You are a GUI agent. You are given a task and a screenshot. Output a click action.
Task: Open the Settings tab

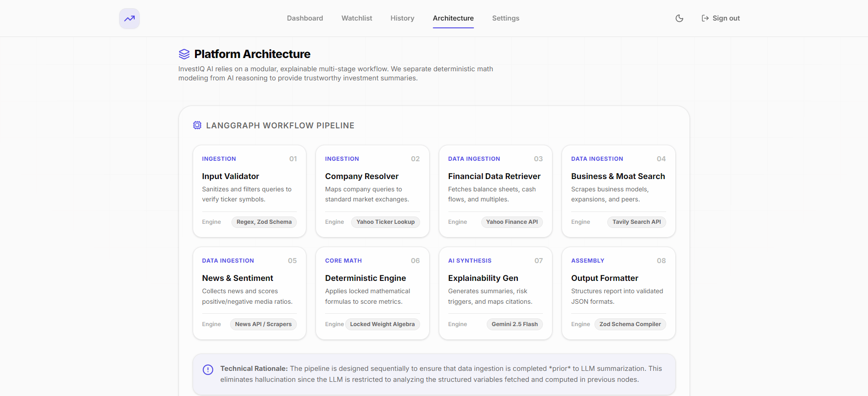(505, 18)
